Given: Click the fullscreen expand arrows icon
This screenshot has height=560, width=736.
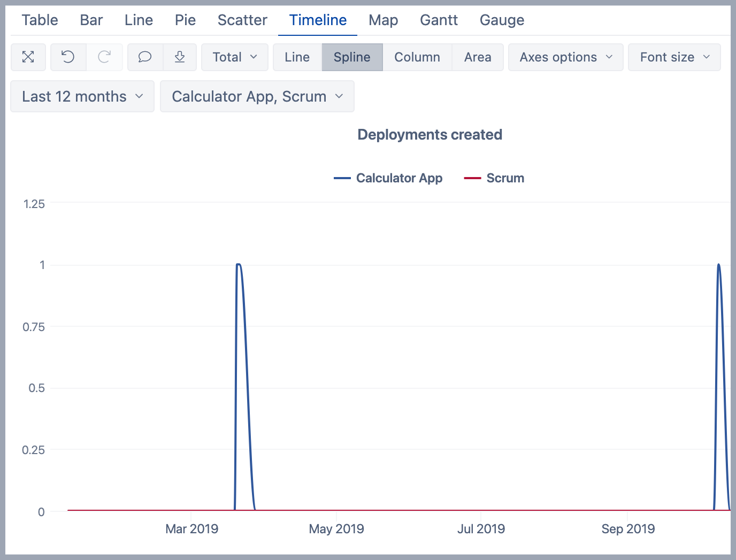Looking at the screenshot, I should point(28,57).
